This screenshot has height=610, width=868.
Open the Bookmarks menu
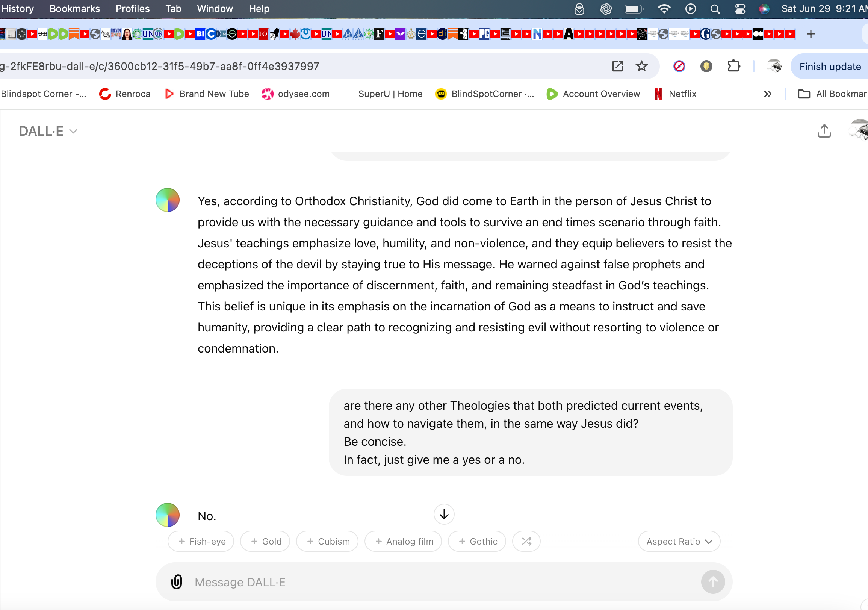(74, 9)
